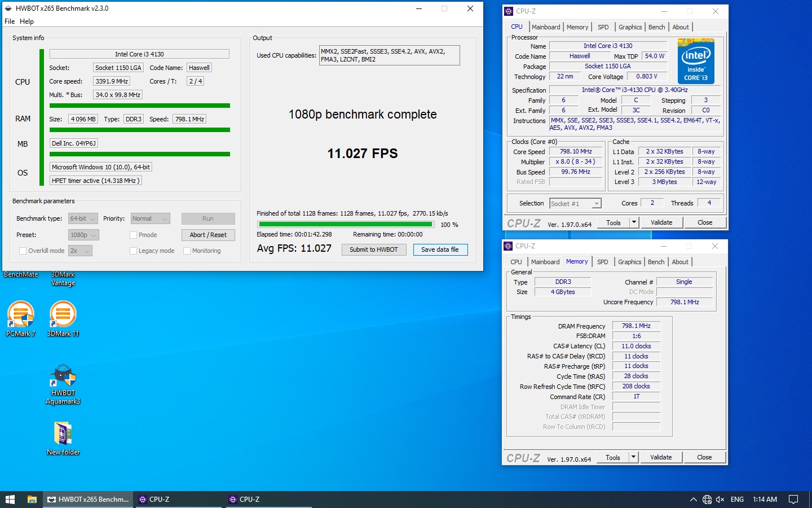
Task: Click Submit to HWBOT button
Action: (x=374, y=249)
